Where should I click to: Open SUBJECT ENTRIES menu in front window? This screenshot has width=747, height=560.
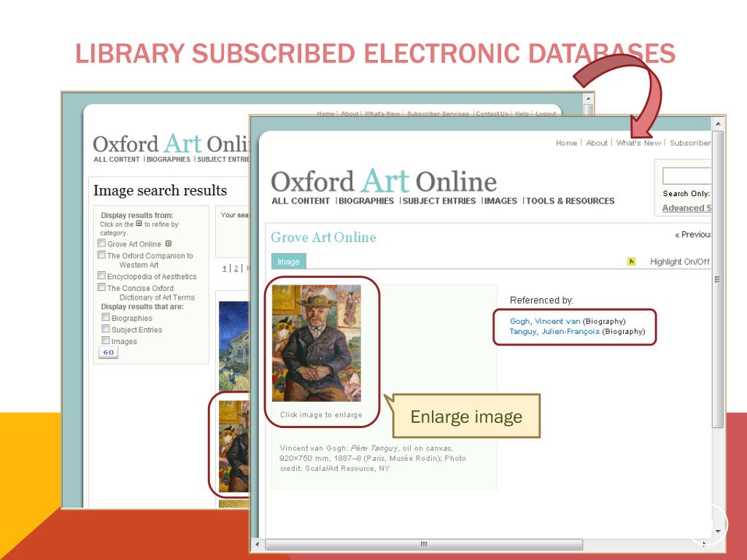[439, 201]
